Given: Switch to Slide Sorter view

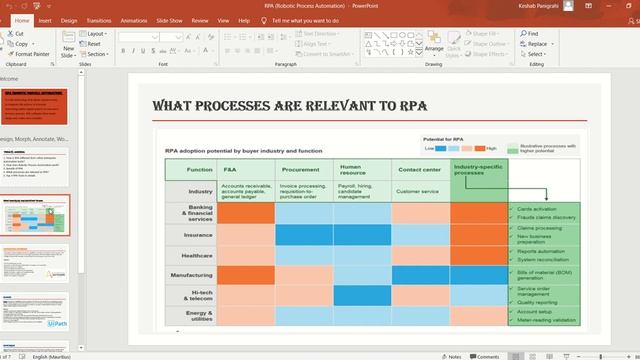Looking at the screenshot, I should tap(533, 357).
